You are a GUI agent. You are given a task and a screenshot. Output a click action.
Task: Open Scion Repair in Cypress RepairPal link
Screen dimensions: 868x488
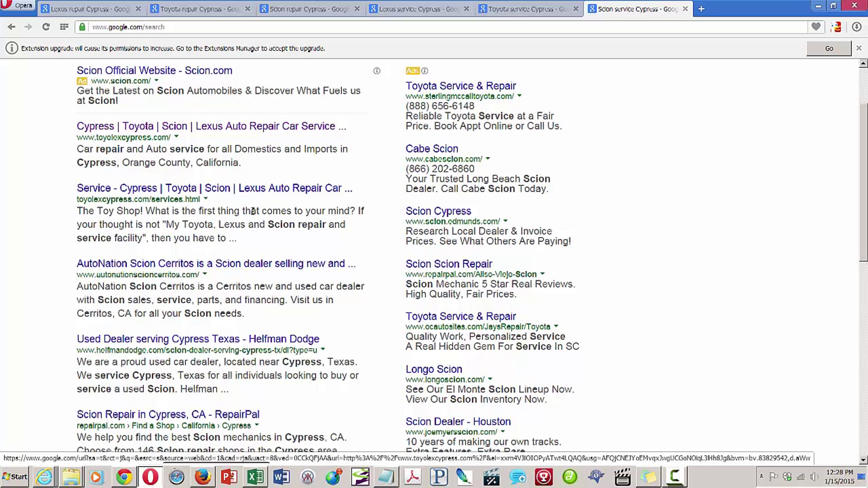point(168,414)
